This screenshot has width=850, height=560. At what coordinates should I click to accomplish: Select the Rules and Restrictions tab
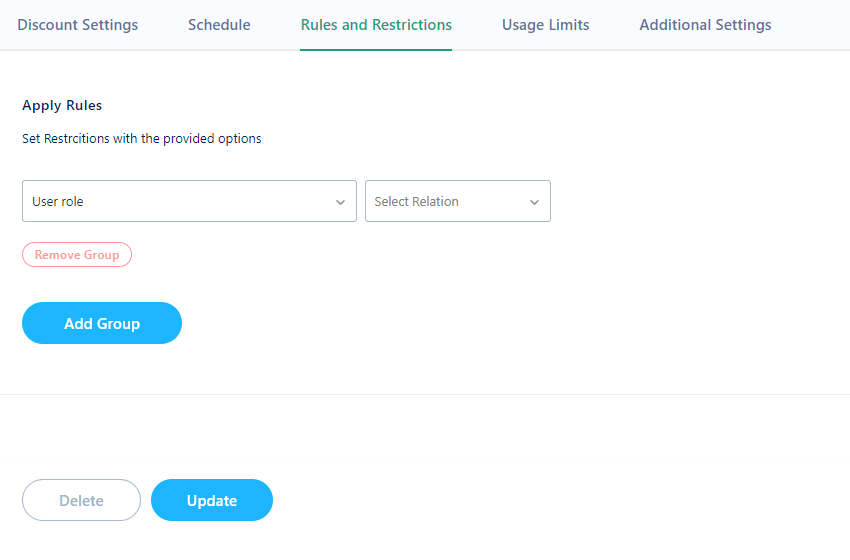tap(376, 25)
